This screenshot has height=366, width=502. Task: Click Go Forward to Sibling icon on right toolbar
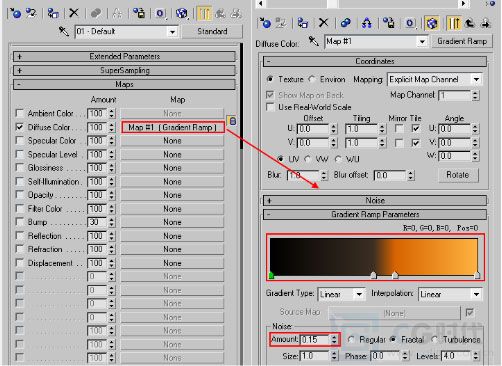tap(485, 23)
